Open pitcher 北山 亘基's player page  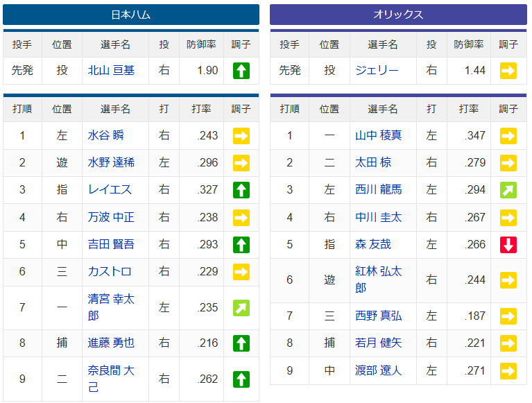[111, 70]
